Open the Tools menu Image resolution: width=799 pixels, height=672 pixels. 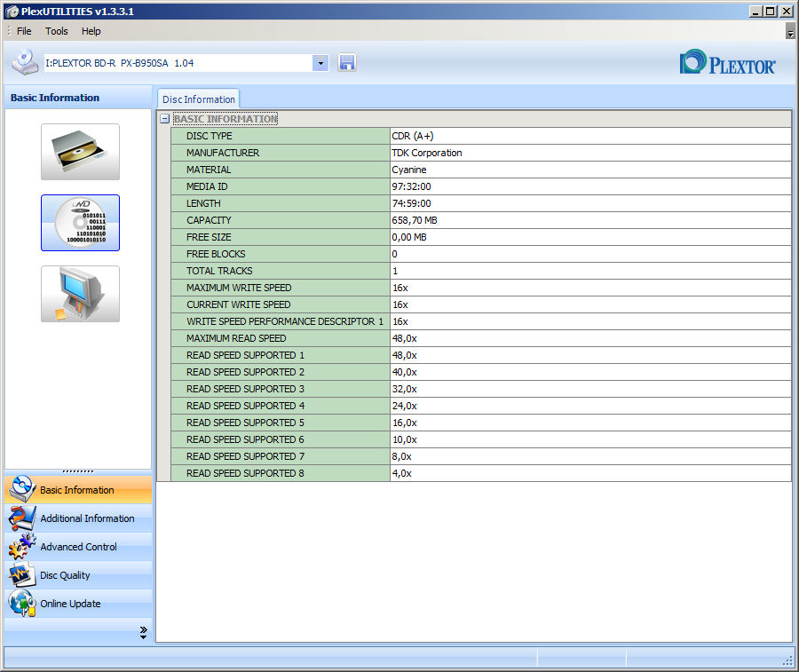click(x=57, y=31)
